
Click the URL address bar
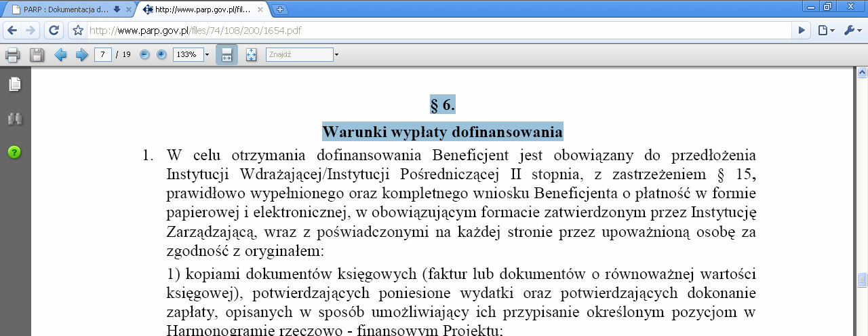439,31
